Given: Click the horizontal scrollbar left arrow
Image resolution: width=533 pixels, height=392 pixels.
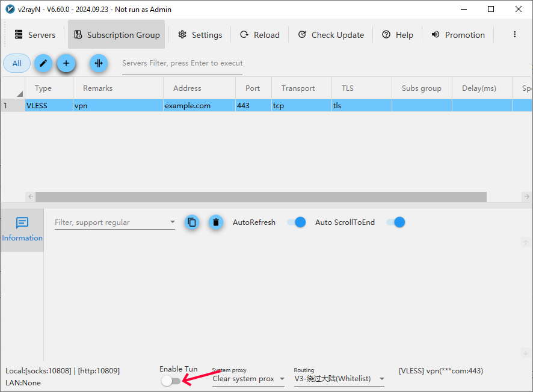Looking at the screenshot, I should click(31, 197).
